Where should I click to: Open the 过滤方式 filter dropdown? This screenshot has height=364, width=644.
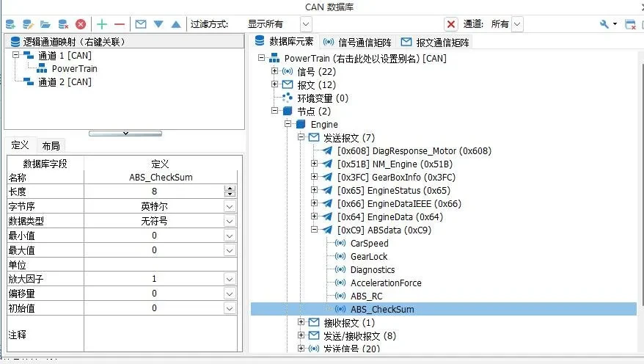click(305, 24)
